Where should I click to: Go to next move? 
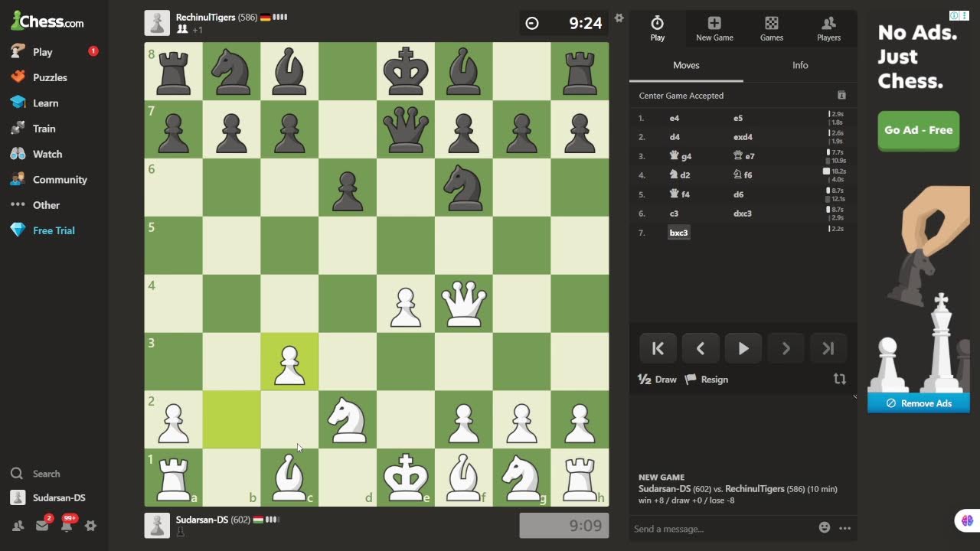786,348
